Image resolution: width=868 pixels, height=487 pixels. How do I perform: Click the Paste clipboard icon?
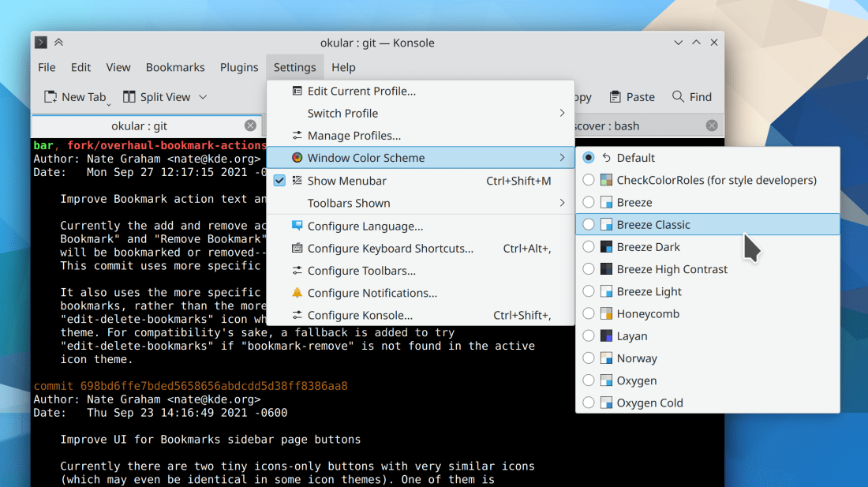coord(615,97)
